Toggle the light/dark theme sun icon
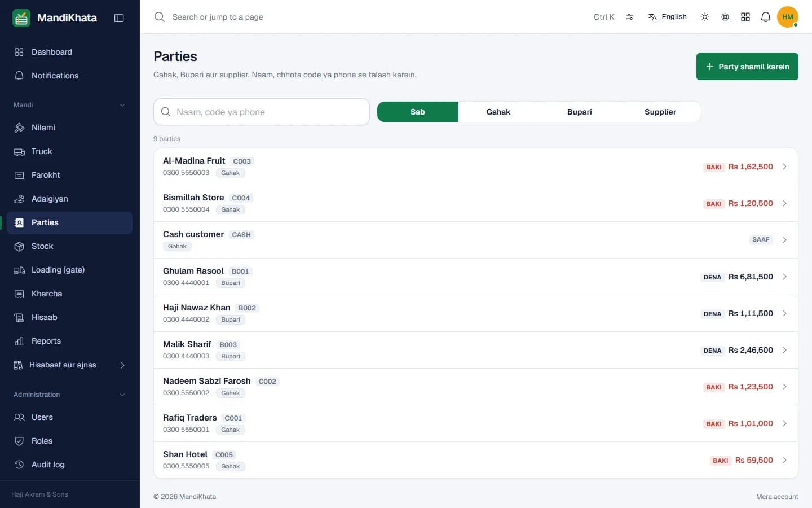The width and height of the screenshot is (812, 508). click(705, 17)
